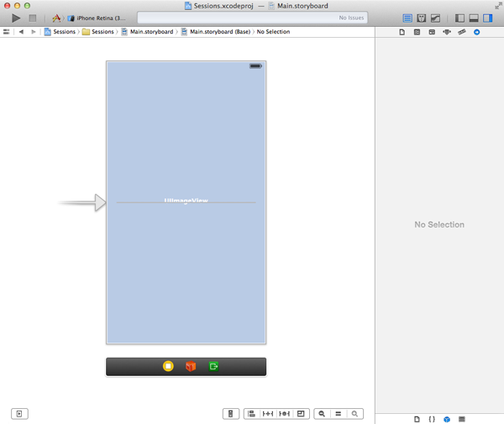Viewport: 504px width, 424px height.
Task: Open the related items grid menu
Action: coord(7,32)
